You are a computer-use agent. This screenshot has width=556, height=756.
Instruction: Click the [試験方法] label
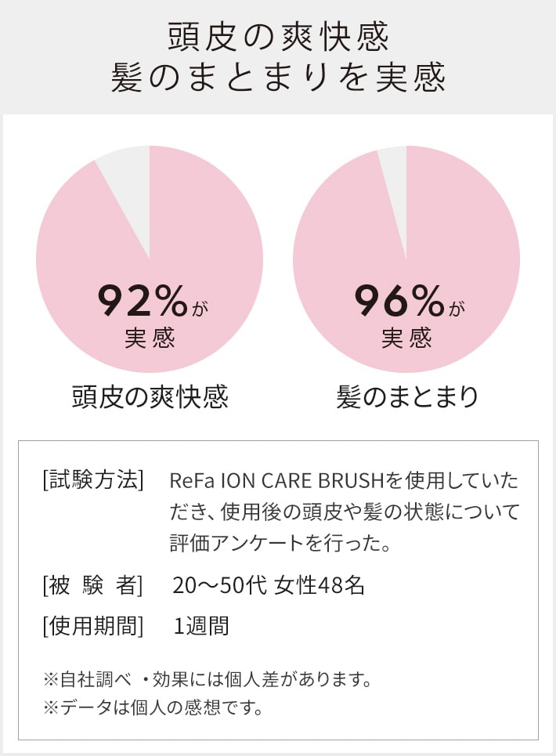(x=93, y=480)
